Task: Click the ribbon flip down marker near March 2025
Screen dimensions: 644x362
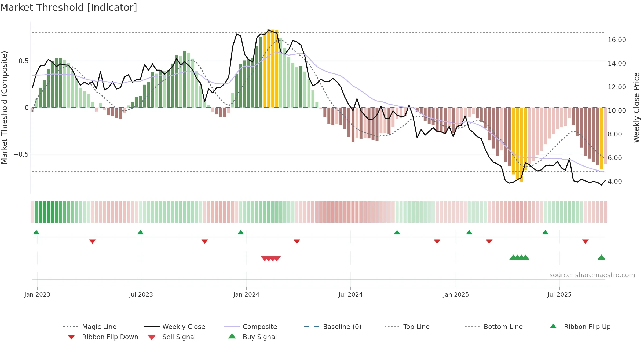Action: tap(489, 242)
